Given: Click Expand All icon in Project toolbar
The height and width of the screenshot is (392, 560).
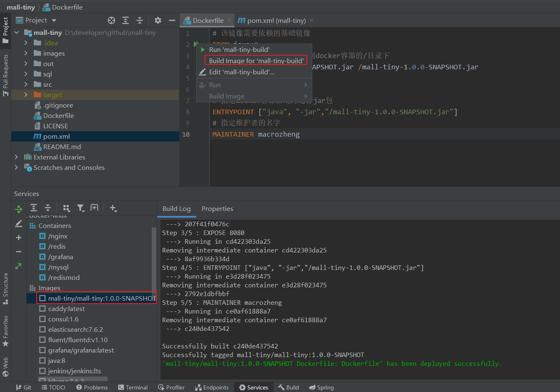Looking at the screenshot, I should tap(126, 20).
